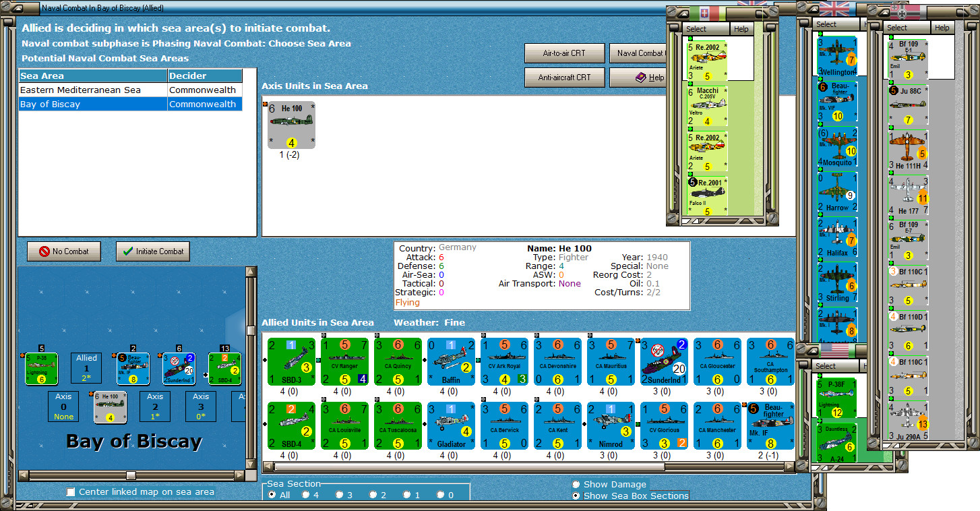
Task: Click the vertical scrollbar of the sea map
Action: pos(251,367)
